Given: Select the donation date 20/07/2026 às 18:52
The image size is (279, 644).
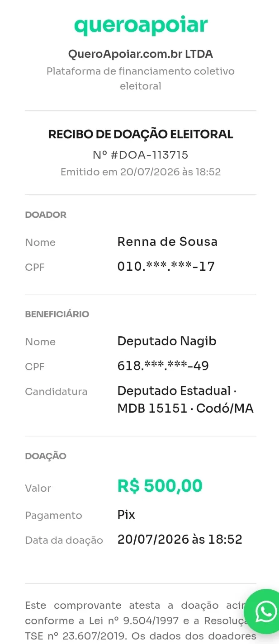Looking at the screenshot, I should tap(180, 540).
